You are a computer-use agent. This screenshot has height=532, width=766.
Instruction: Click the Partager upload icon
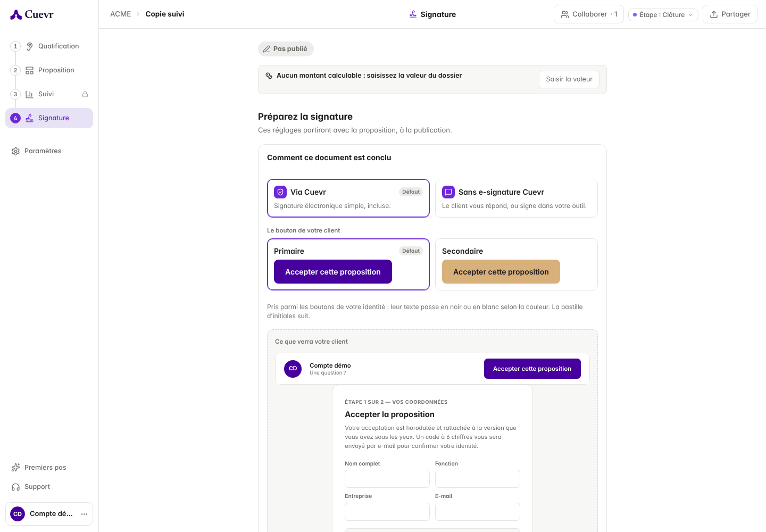pos(714,14)
